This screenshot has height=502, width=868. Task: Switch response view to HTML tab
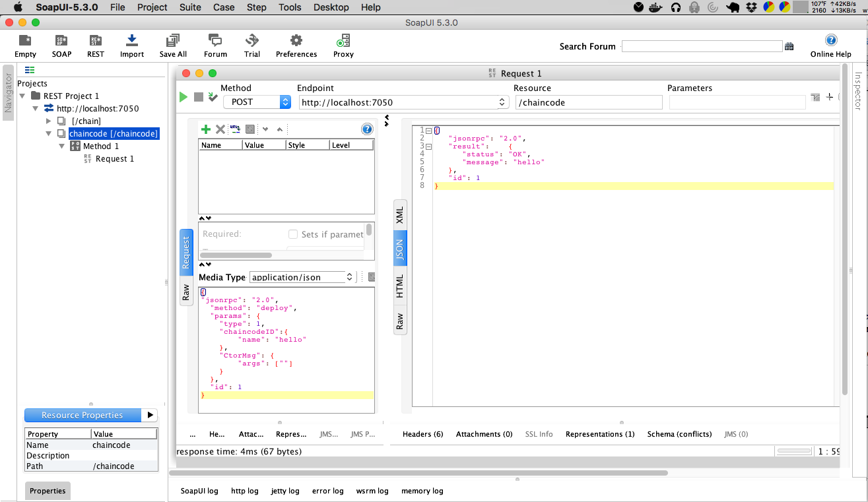400,286
